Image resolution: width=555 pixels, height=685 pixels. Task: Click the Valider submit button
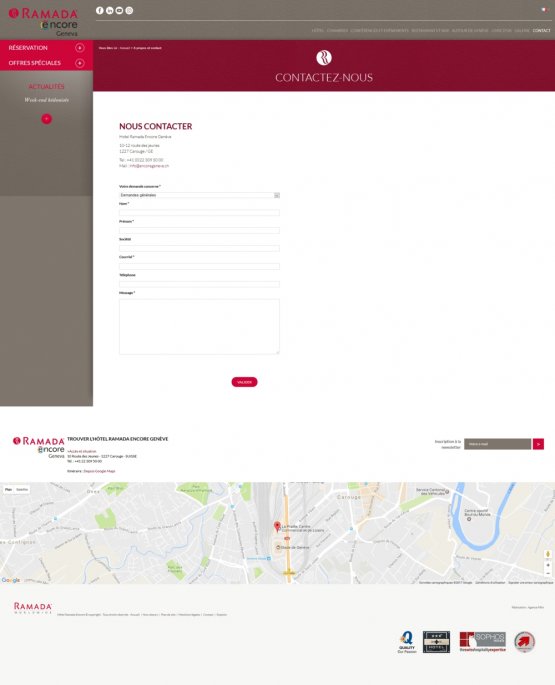point(244,382)
